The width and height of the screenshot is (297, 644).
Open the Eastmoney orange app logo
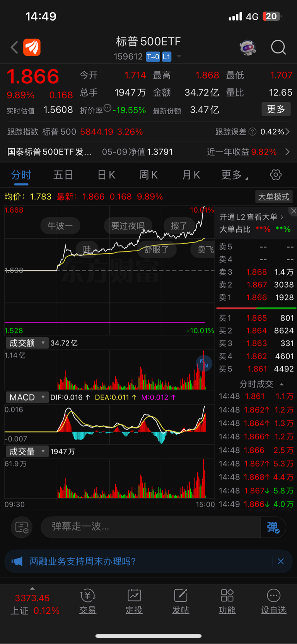pyautogui.click(x=32, y=48)
